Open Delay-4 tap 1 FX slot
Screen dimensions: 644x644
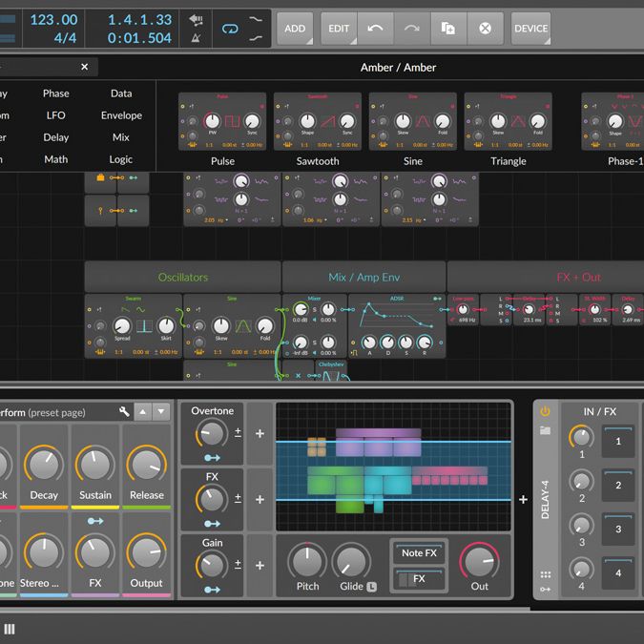click(618, 442)
